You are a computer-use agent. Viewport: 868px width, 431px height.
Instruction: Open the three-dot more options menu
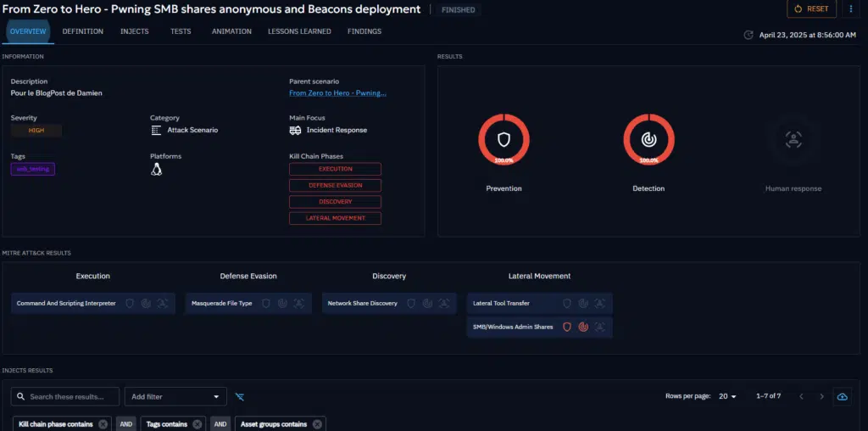[851, 8]
